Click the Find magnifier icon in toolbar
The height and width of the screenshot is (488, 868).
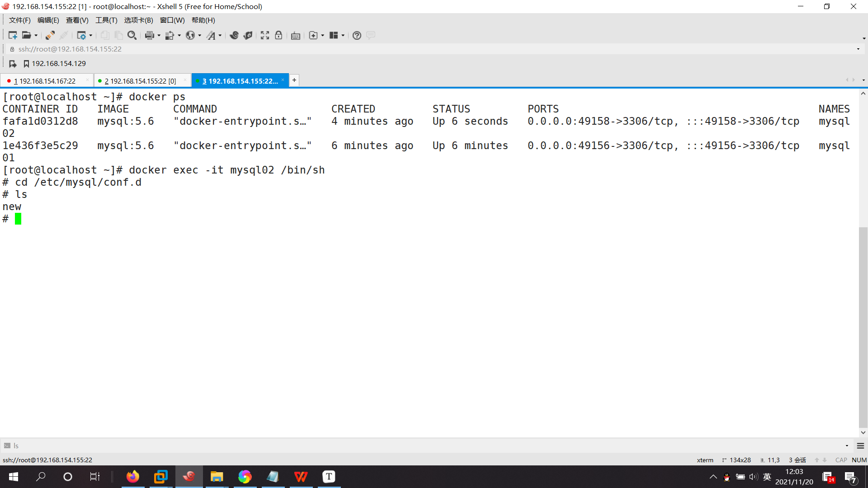coord(132,35)
